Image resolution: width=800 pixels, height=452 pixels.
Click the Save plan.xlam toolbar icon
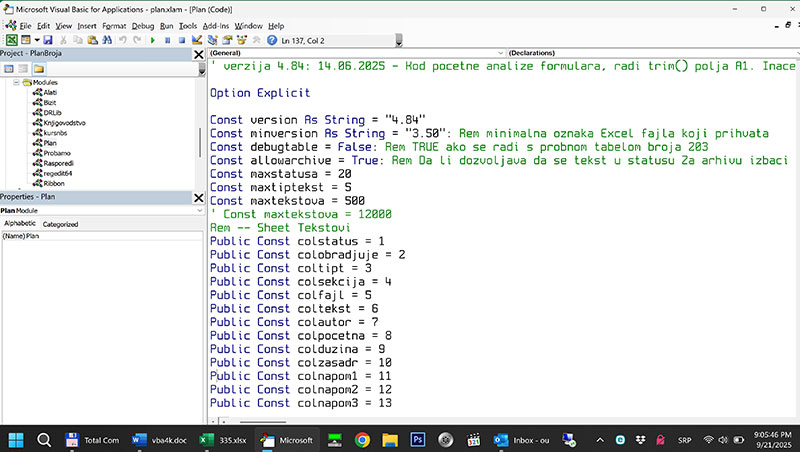(47, 40)
